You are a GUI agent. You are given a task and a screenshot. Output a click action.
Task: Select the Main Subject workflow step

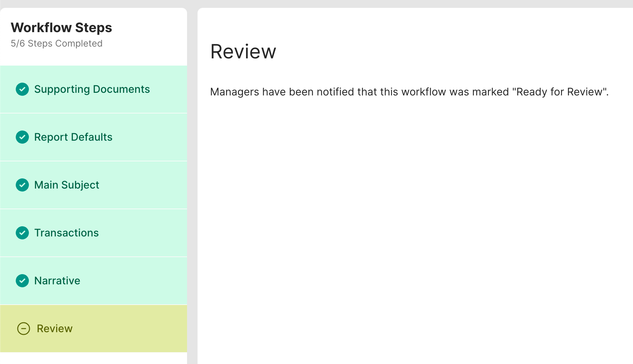click(67, 185)
